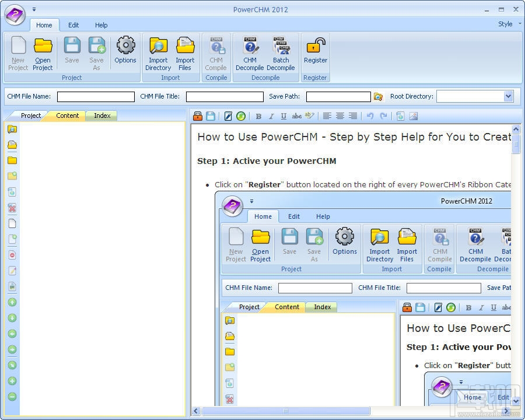525x420 pixels.
Task: Click the horizontal scrollbar right arrow
Action: pos(506,411)
